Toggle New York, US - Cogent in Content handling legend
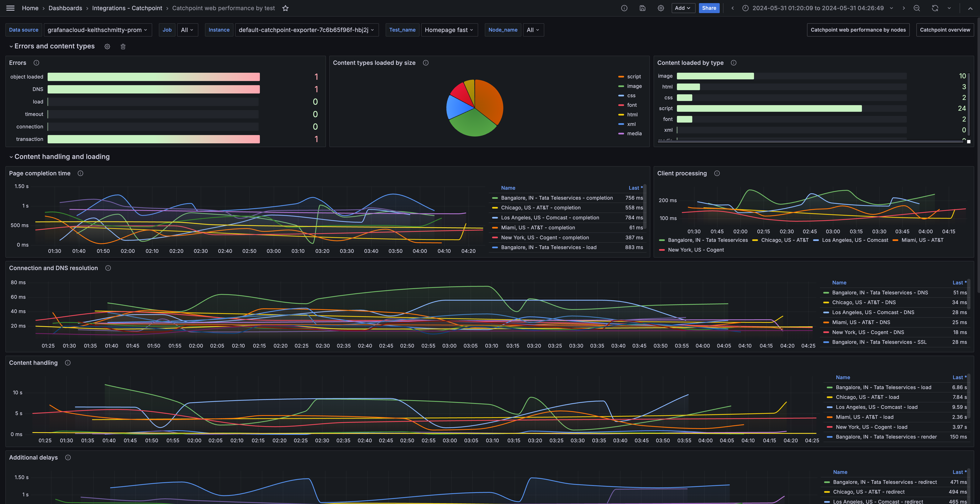 [871, 427]
